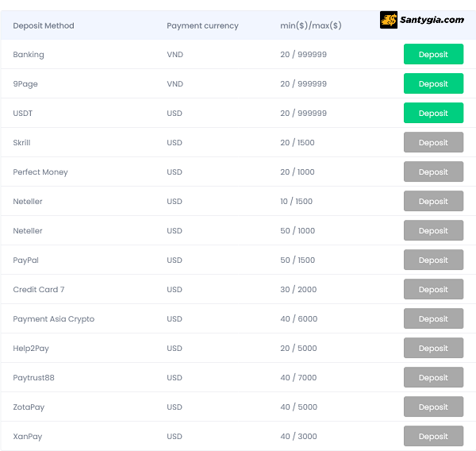Click the green Deposit button for 9Page
The width and height of the screenshot is (476, 451).
coord(433,84)
